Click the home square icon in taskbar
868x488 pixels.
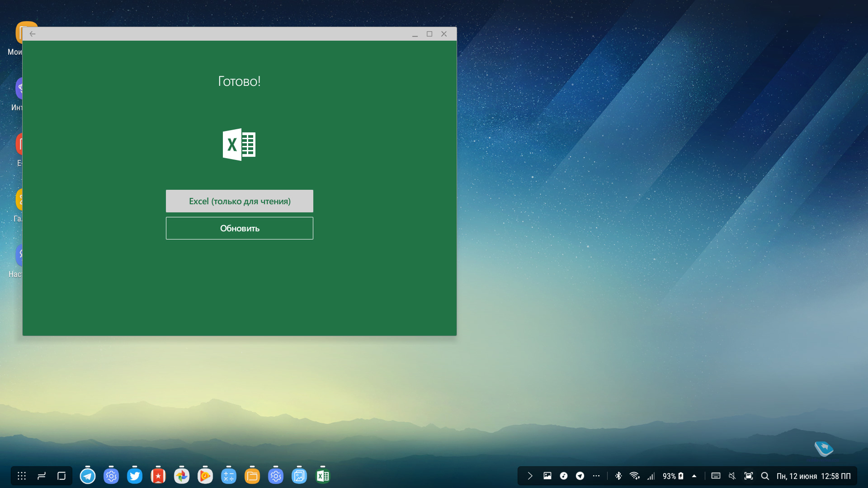point(61,476)
